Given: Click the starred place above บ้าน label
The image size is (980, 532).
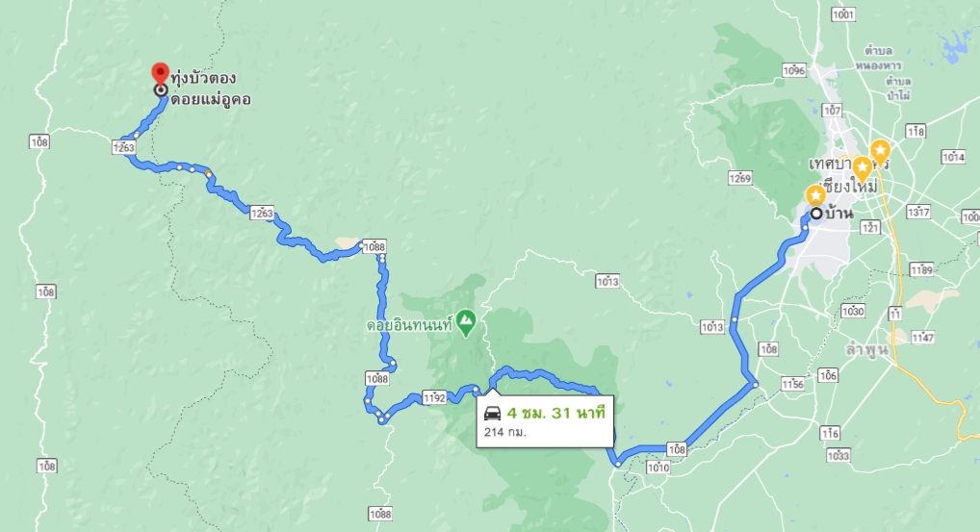Looking at the screenshot, I should (x=815, y=195).
